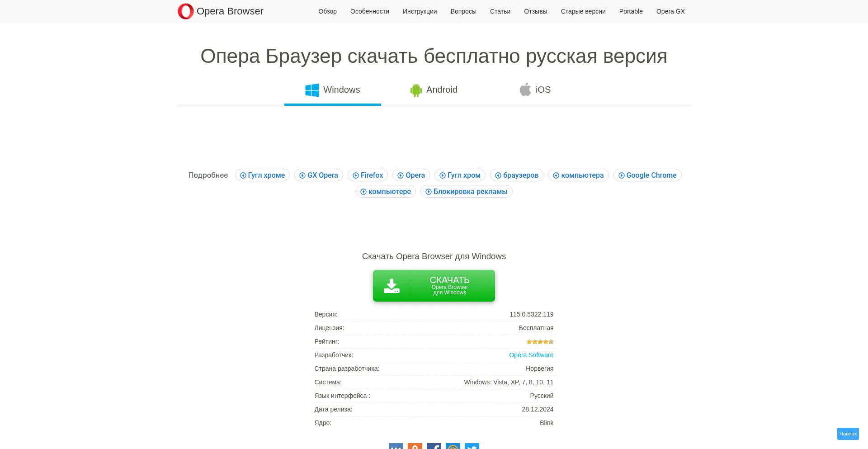868x449 pixels.
Task: Click the five-star rating control
Action: 540,341
